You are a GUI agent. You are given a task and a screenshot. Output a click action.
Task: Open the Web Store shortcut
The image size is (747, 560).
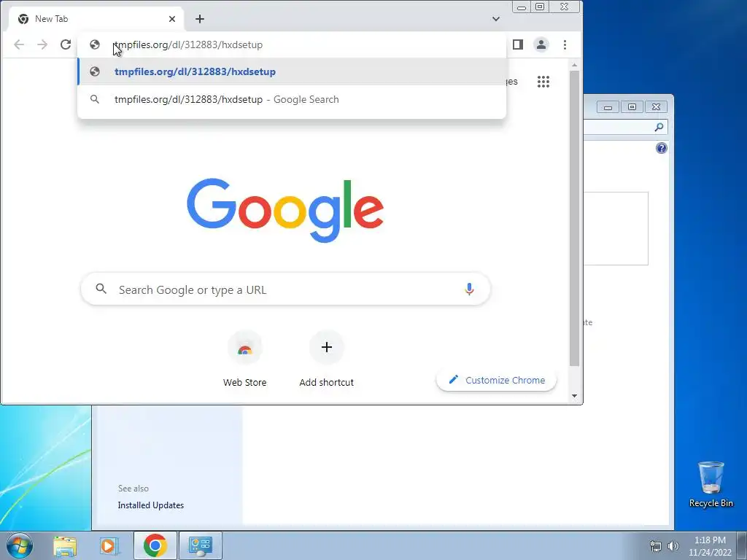coord(245,359)
